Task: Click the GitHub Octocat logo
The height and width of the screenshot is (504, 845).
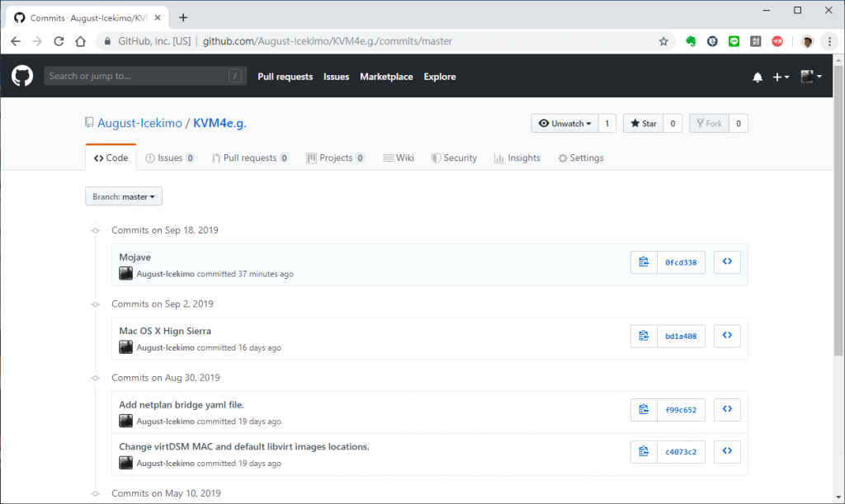Action: coord(22,76)
